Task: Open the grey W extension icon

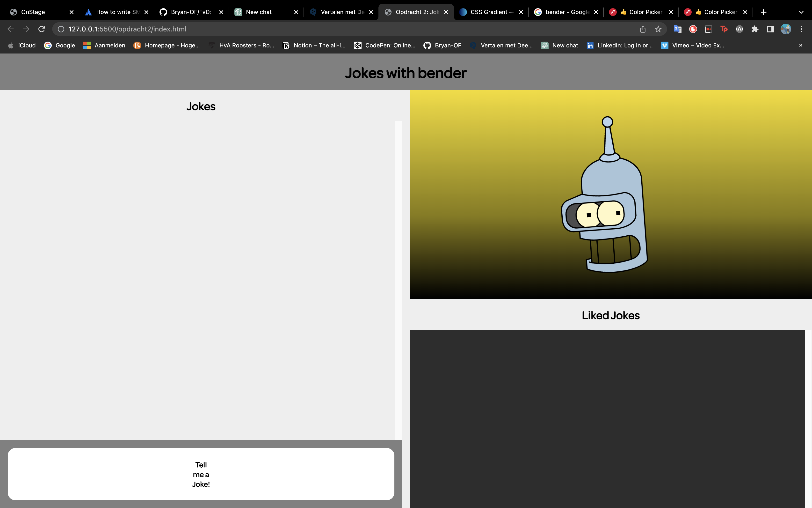Action: pyautogui.click(x=739, y=29)
